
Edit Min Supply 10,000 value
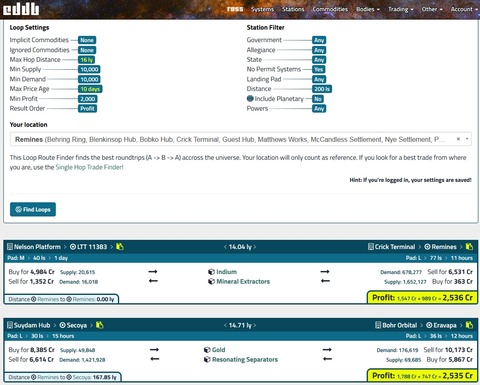89,69
